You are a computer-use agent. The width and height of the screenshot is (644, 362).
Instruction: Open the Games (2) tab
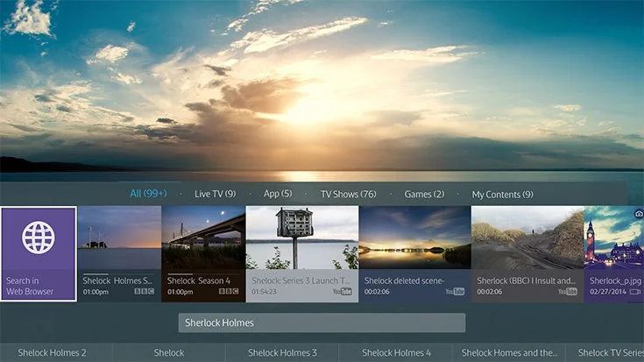point(424,194)
